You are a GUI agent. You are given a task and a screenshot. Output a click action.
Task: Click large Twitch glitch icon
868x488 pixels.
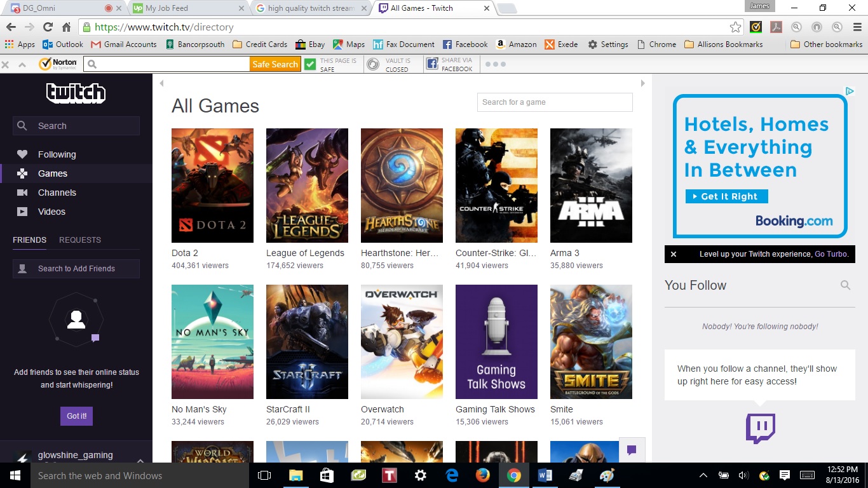pyautogui.click(x=760, y=428)
